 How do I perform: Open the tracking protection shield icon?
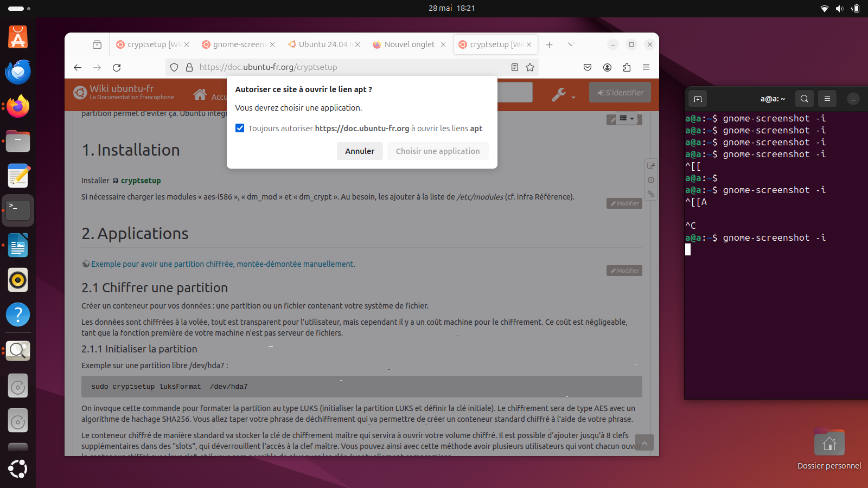click(x=174, y=67)
